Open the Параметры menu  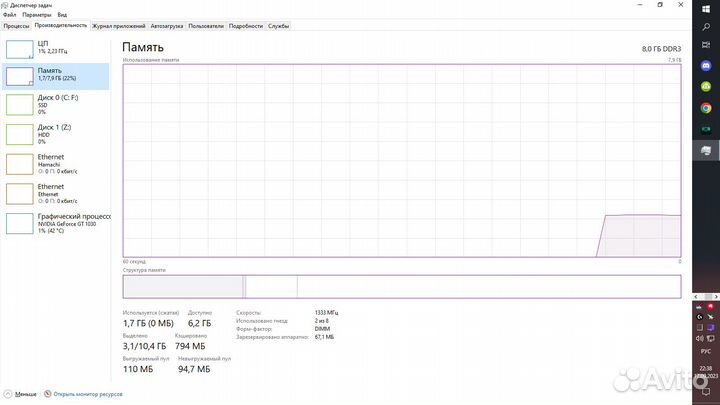click(37, 15)
